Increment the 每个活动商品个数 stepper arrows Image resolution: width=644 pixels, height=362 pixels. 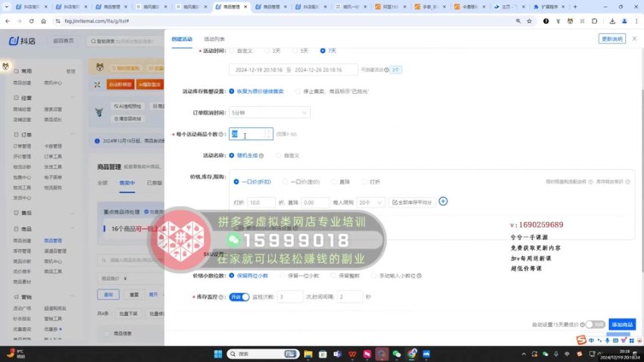tap(267, 131)
